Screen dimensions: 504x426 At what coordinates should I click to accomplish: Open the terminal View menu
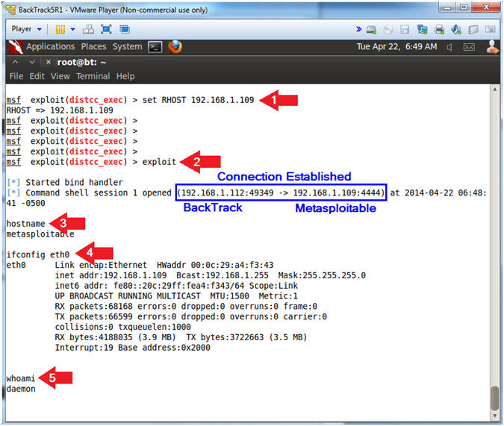[60, 76]
